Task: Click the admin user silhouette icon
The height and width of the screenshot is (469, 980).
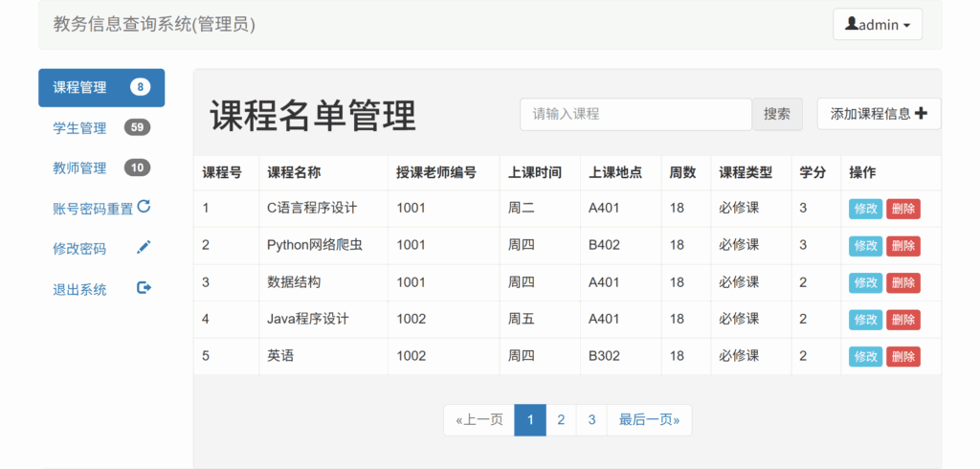Action: pos(851,24)
